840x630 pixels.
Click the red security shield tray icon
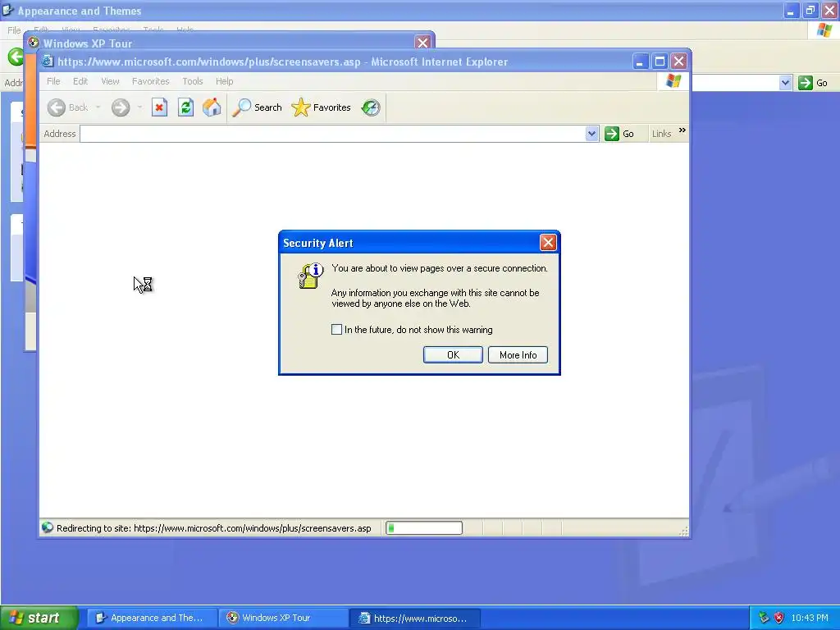tap(779, 618)
